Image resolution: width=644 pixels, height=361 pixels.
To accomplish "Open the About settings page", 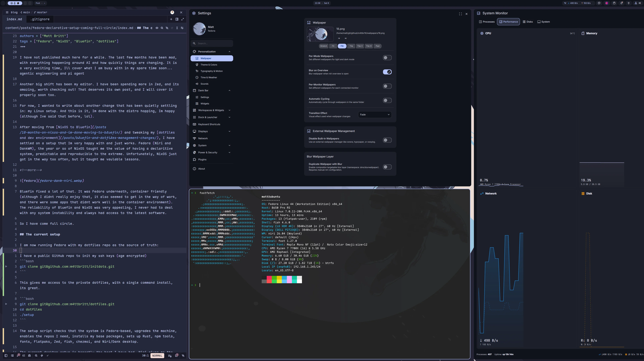I will coord(212,169).
